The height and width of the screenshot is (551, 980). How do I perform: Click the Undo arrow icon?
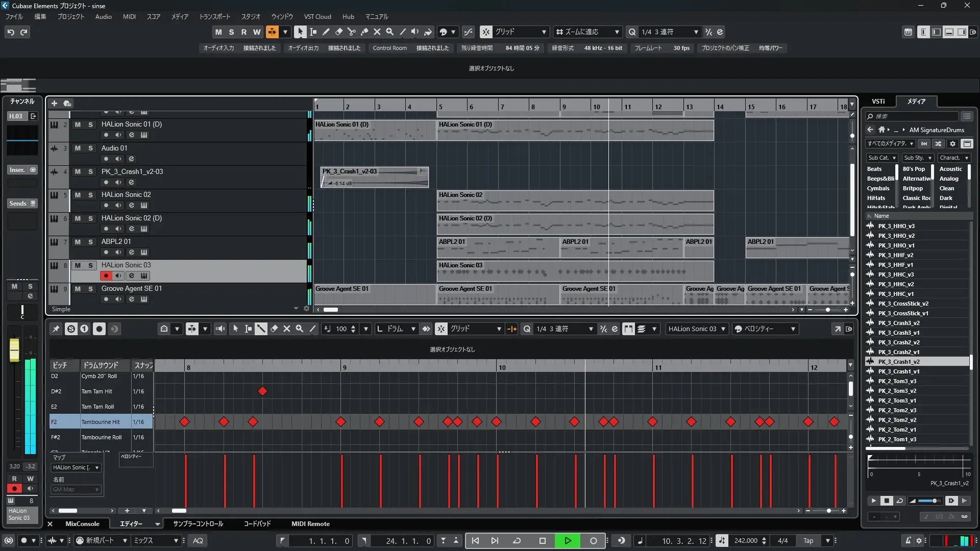pos(10,32)
